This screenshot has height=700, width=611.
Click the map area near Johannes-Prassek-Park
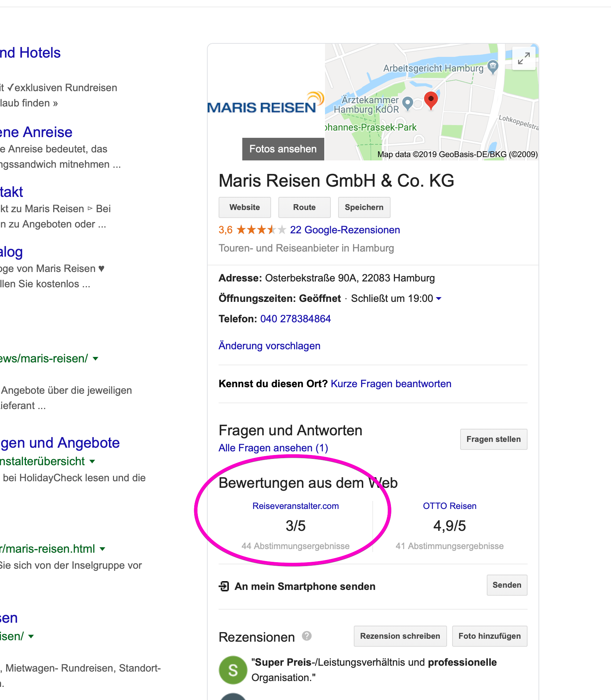click(x=371, y=128)
